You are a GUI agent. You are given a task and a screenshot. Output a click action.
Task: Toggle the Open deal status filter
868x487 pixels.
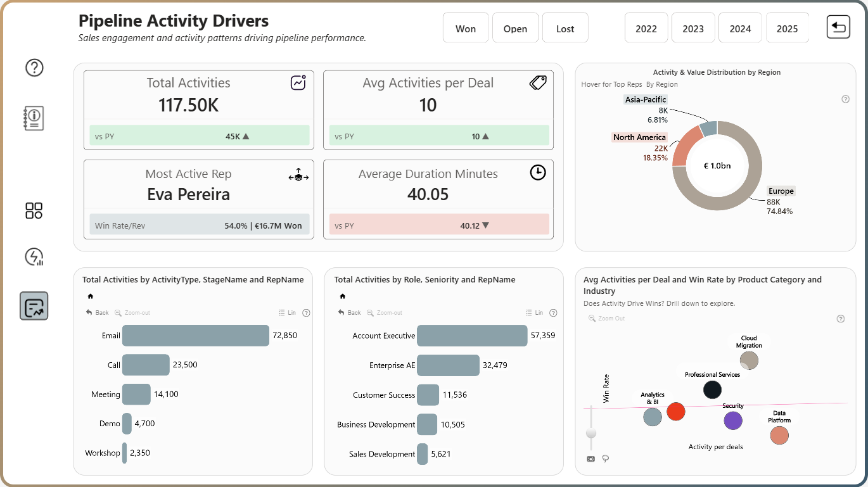coord(515,28)
